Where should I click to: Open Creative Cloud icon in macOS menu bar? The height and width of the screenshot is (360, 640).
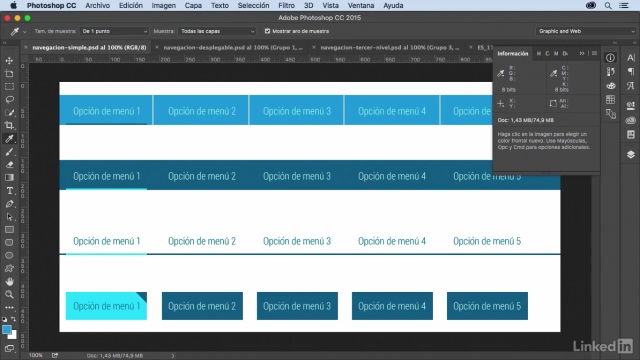tap(591, 5)
